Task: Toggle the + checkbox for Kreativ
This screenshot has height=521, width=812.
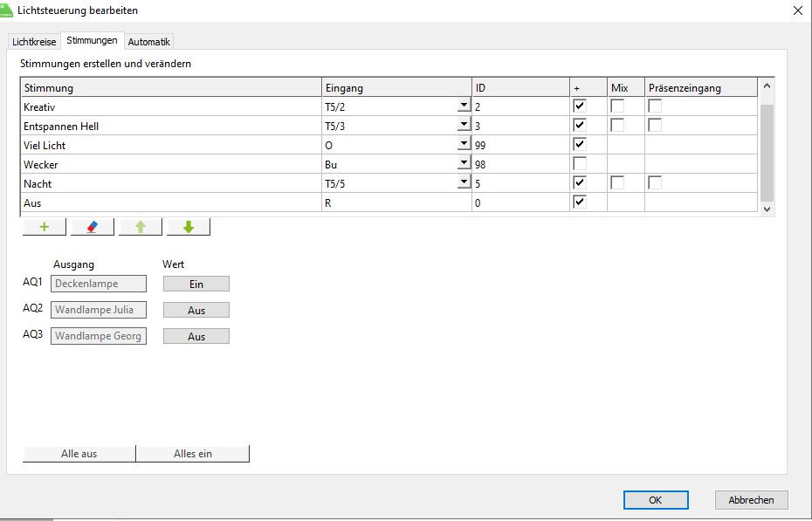Action: 579,106
